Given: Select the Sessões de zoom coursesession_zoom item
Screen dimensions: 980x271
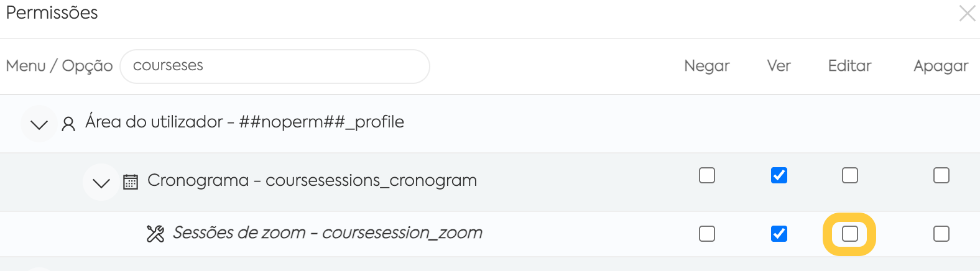Looking at the screenshot, I should (x=328, y=233).
